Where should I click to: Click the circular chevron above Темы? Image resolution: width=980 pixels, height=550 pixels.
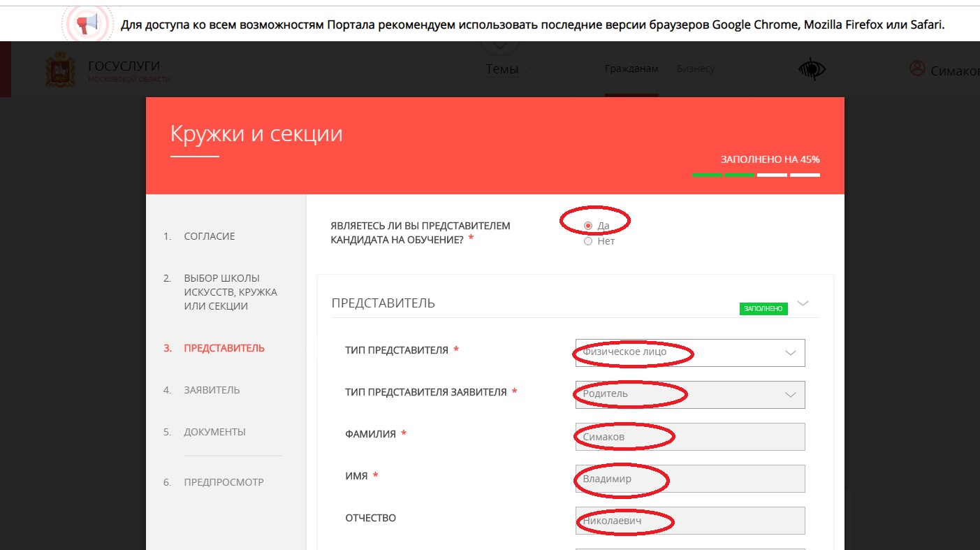(500, 45)
